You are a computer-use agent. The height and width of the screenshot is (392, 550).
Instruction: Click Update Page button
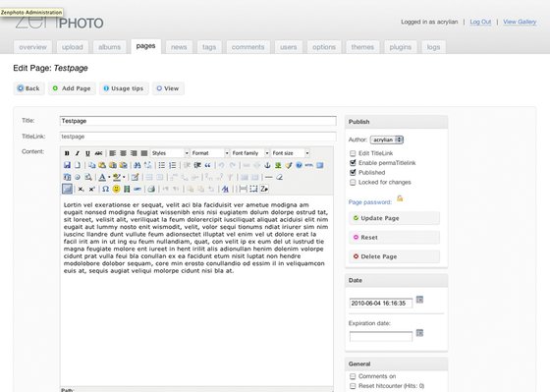[x=394, y=218]
